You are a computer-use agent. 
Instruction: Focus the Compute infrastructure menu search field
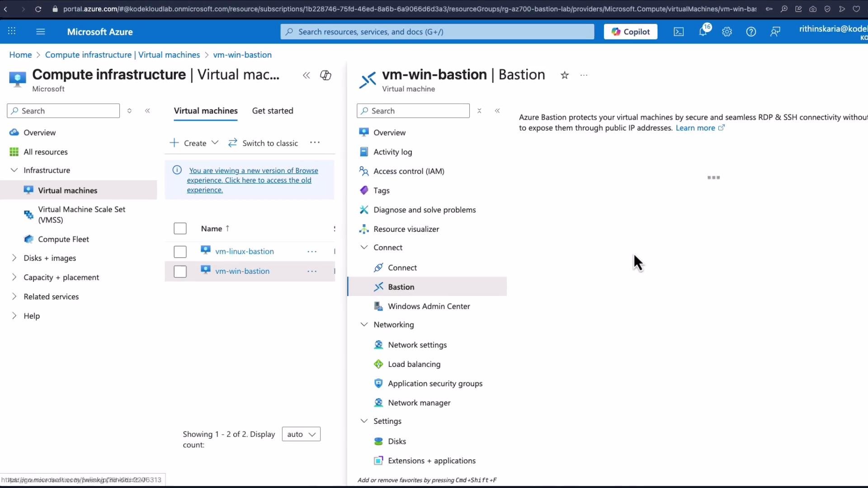[x=63, y=111]
